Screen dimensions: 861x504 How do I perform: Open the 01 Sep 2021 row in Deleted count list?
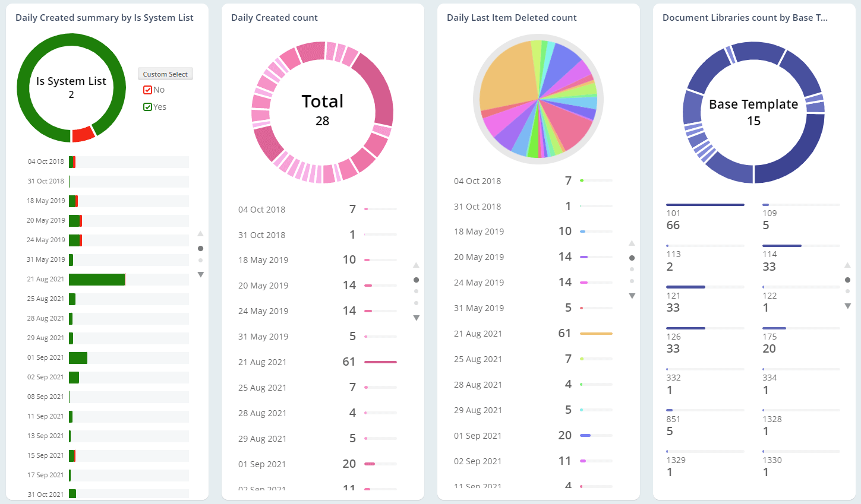[532, 436]
